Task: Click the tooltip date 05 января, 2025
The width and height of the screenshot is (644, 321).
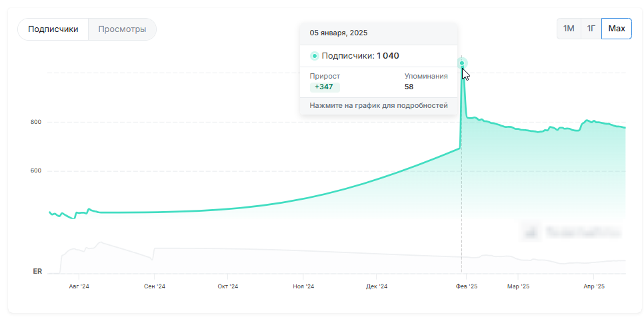Action: 339,33
